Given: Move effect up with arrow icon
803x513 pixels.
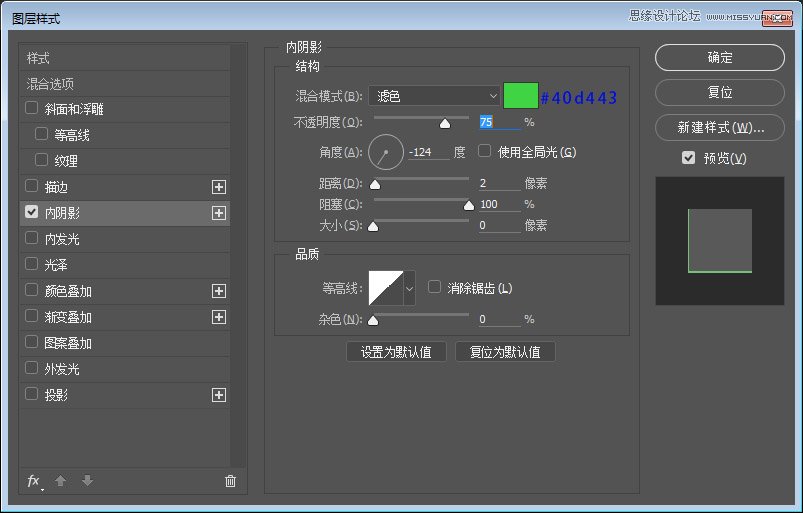Looking at the screenshot, I should (61, 481).
